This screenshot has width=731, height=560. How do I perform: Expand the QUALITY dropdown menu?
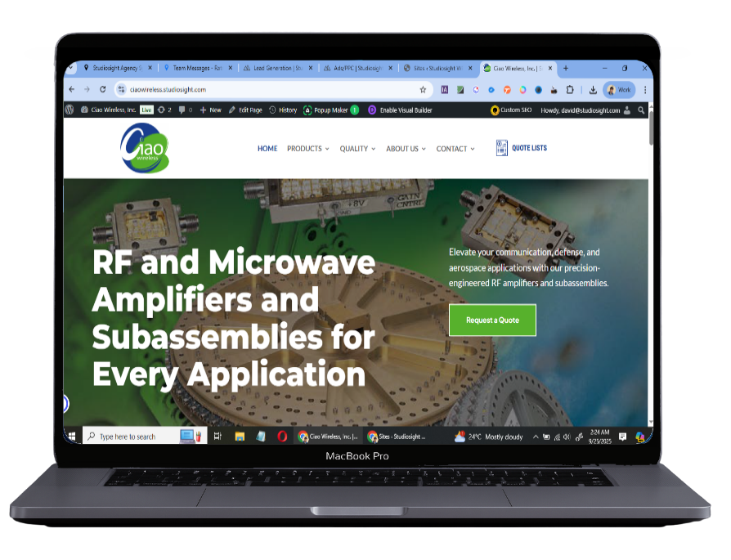coord(357,149)
